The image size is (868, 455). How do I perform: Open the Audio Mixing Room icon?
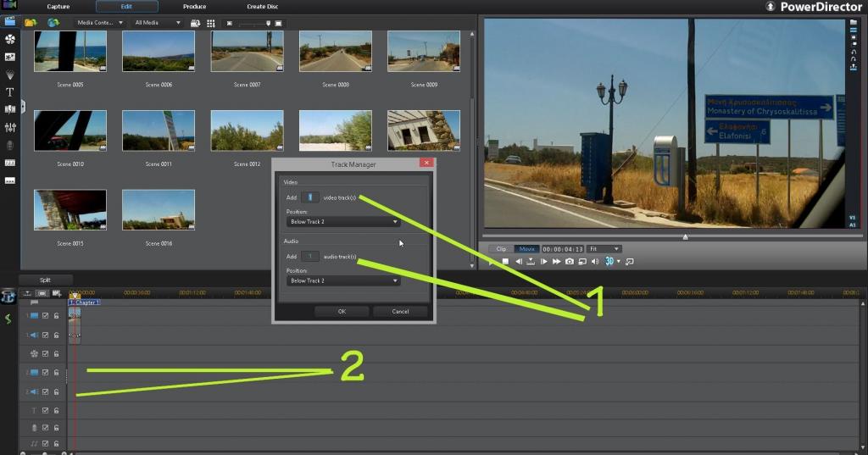[x=10, y=127]
